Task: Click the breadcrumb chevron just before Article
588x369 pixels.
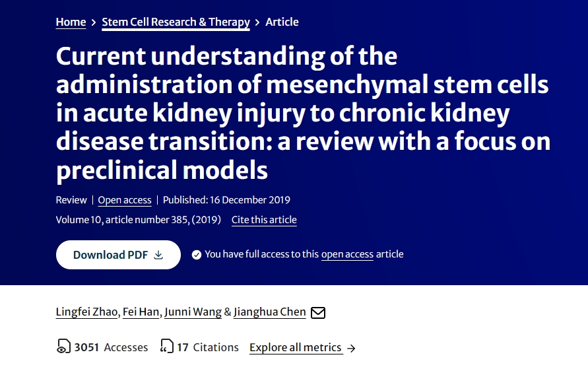Action: click(257, 22)
